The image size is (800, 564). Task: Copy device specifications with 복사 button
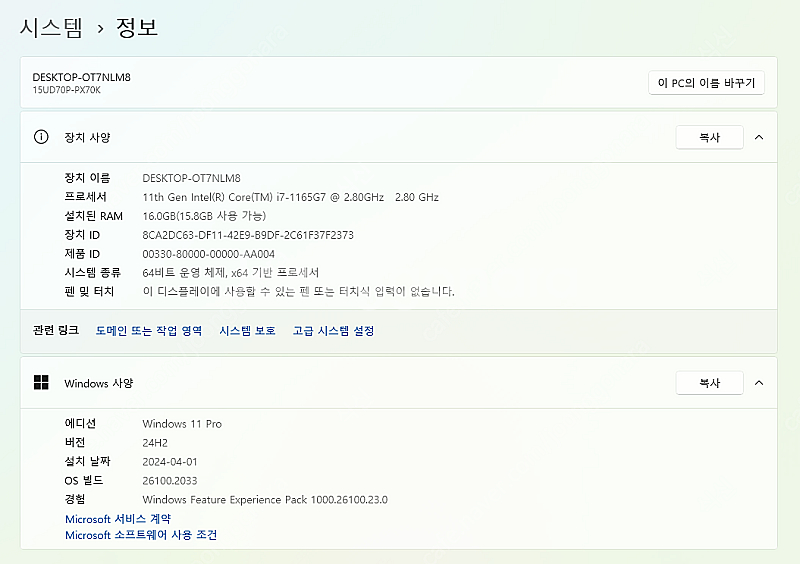pos(709,137)
